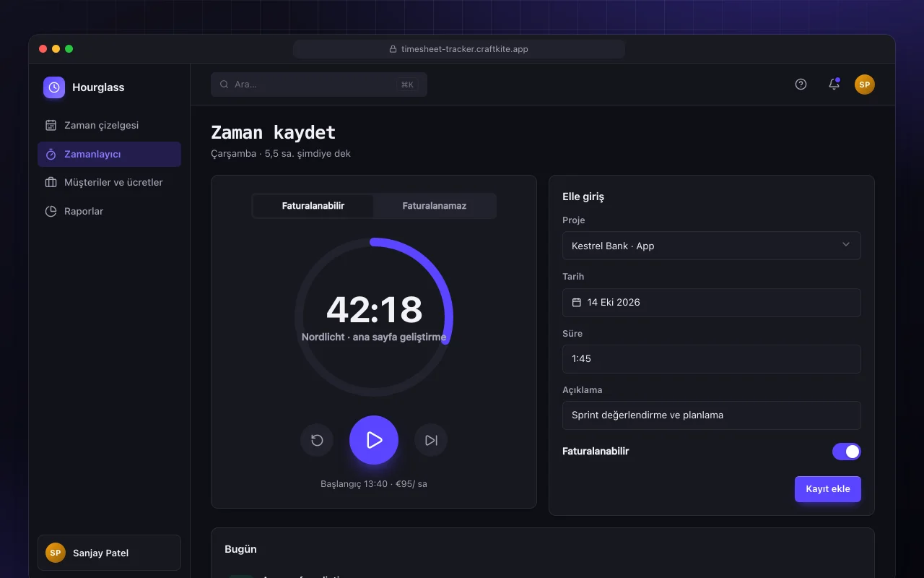Viewport: 924px width, 578px height.
Task: Click the Hourglass clock logo icon
Action: [54, 87]
